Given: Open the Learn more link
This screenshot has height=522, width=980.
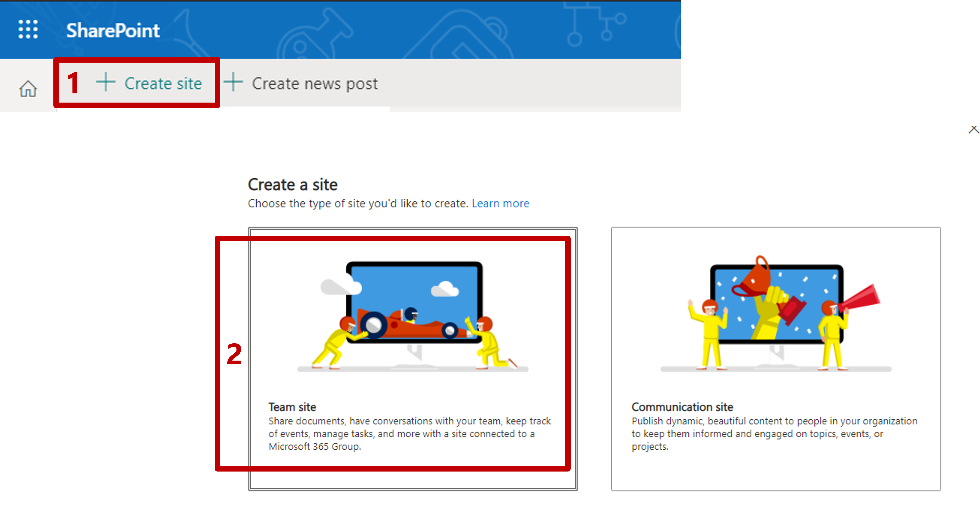Looking at the screenshot, I should click(x=500, y=203).
